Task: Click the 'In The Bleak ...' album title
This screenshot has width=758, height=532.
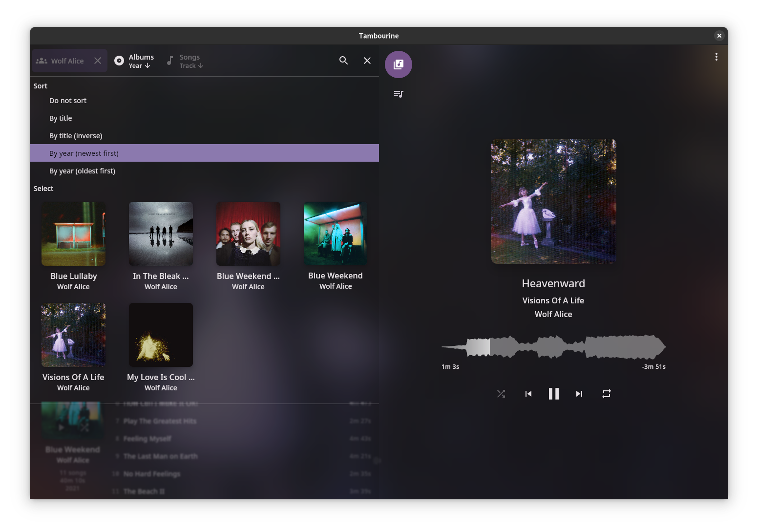Action: [x=161, y=276]
